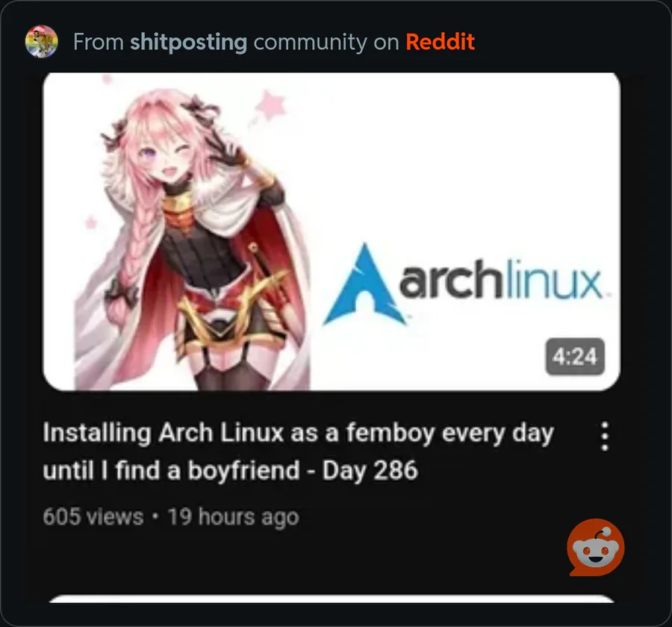Click the shitposting community avatar icon
The height and width of the screenshot is (627, 672).
coord(41,42)
